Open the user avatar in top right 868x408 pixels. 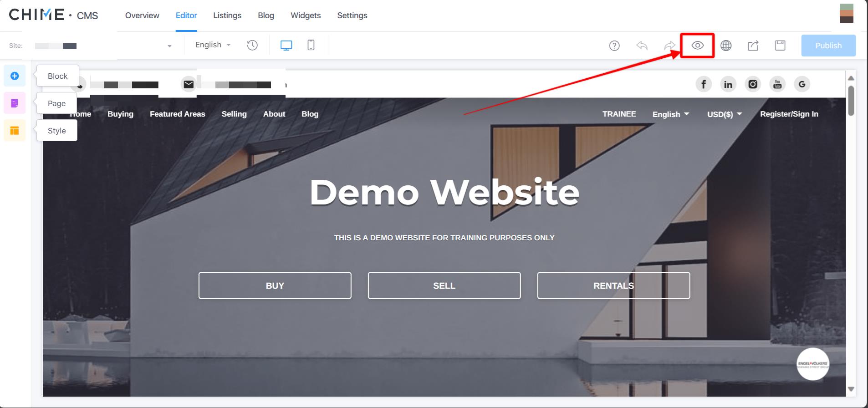pyautogui.click(x=847, y=13)
